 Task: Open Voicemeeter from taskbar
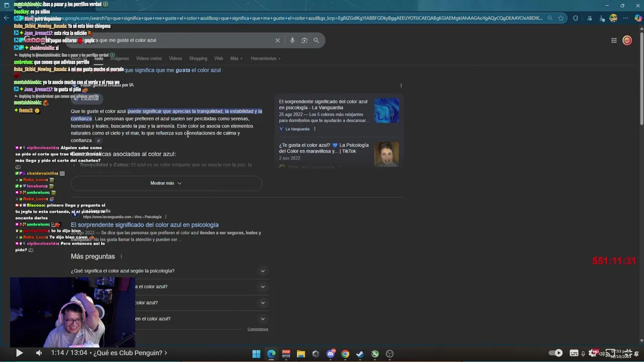pyautogui.click(x=286, y=354)
